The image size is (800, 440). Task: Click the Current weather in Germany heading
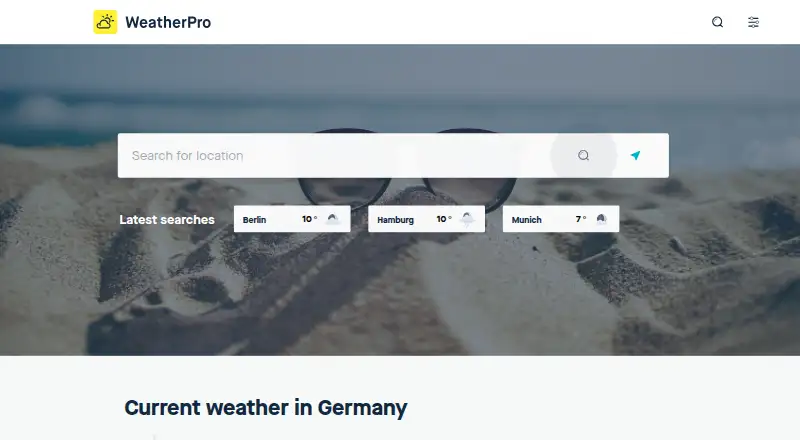click(x=266, y=408)
